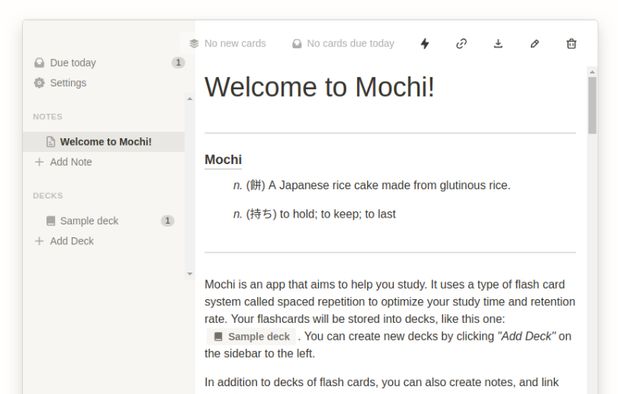Click the NOTES section header
Screen dimensions: 618x394
48,117
